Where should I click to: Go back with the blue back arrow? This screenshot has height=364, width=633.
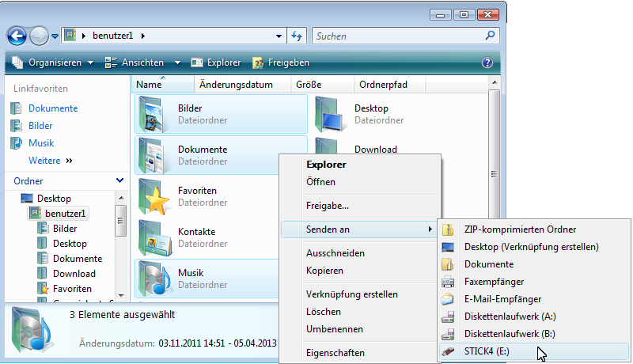point(17,36)
